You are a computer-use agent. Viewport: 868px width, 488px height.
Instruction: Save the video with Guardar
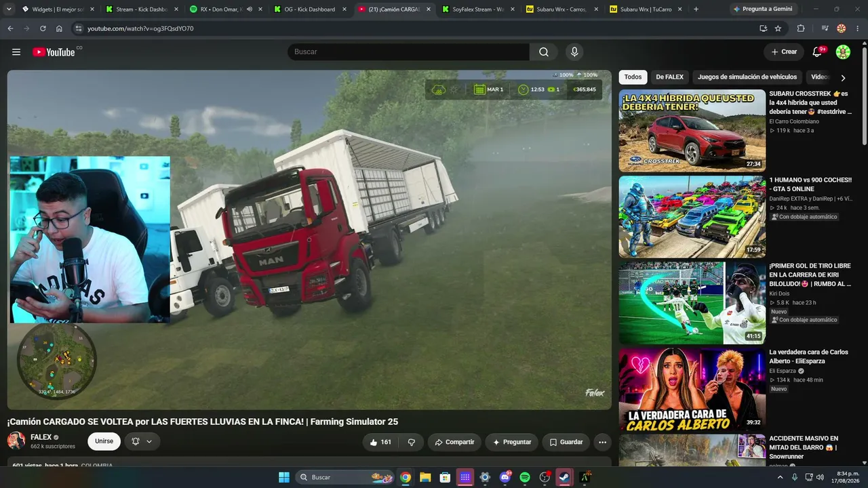pyautogui.click(x=566, y=442)
